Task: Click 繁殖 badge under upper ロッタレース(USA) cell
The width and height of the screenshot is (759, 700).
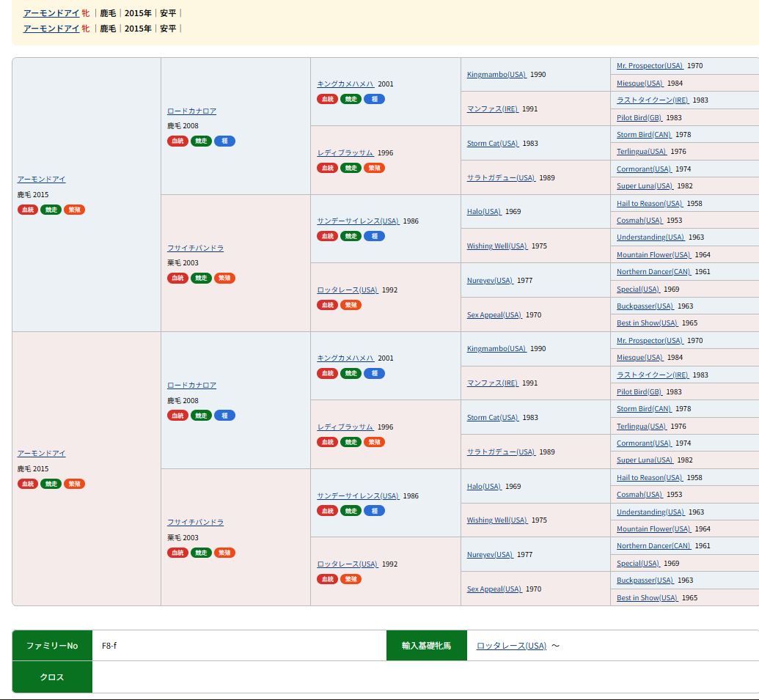Action: point(351,305)
